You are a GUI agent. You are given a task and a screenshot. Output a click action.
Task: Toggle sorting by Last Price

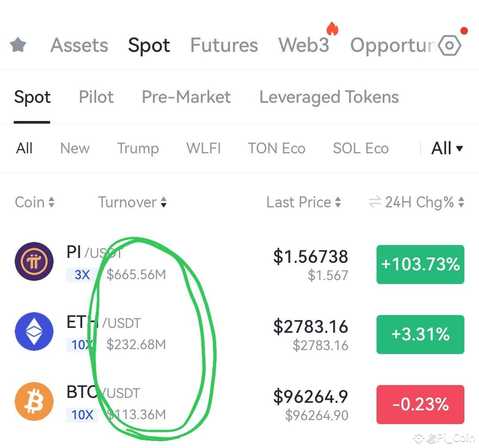coord(304,202)
